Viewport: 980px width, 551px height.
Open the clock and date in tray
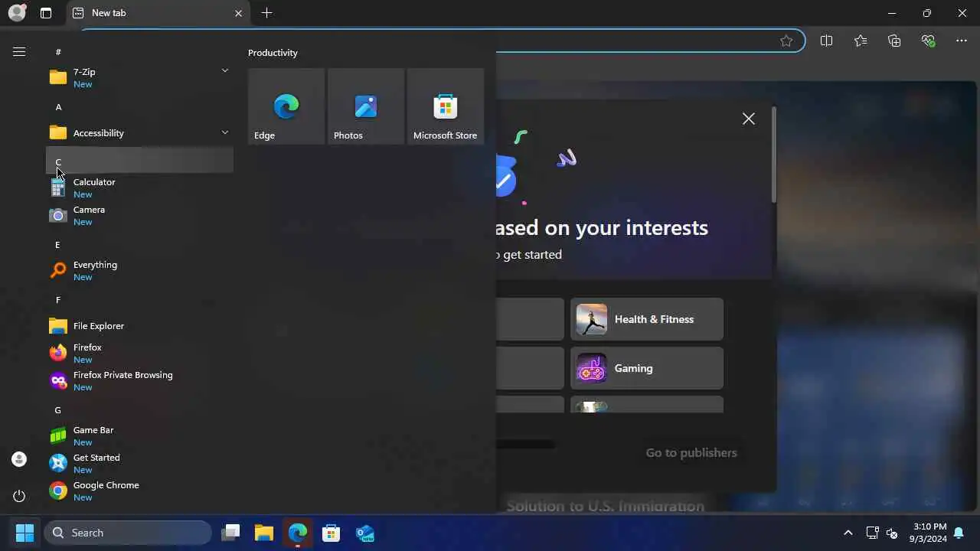(x=929, y=533)
